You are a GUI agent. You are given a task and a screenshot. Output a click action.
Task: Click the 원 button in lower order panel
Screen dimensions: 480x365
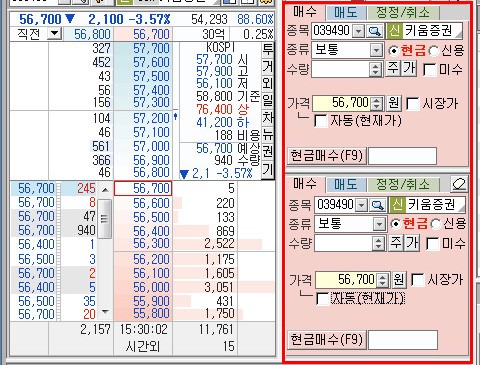(399, 280)
